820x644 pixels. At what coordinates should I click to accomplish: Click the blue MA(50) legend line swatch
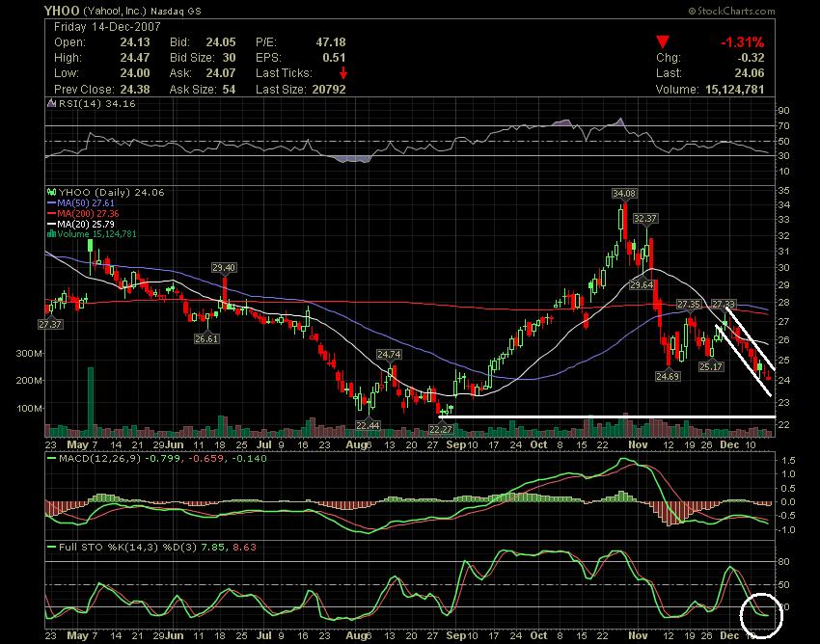tap(52, 202)
